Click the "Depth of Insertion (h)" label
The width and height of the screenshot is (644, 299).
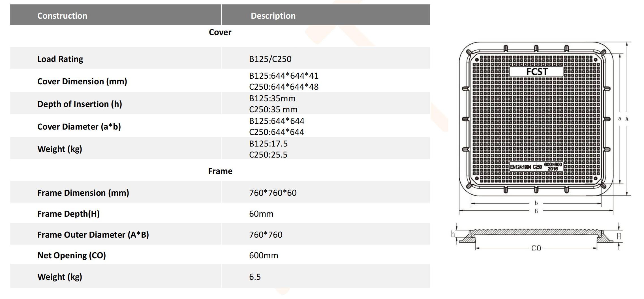[80, 104]
